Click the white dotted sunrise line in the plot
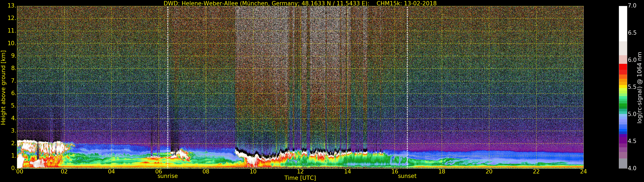Screen dimensions: 644x182 pos(167,87)
